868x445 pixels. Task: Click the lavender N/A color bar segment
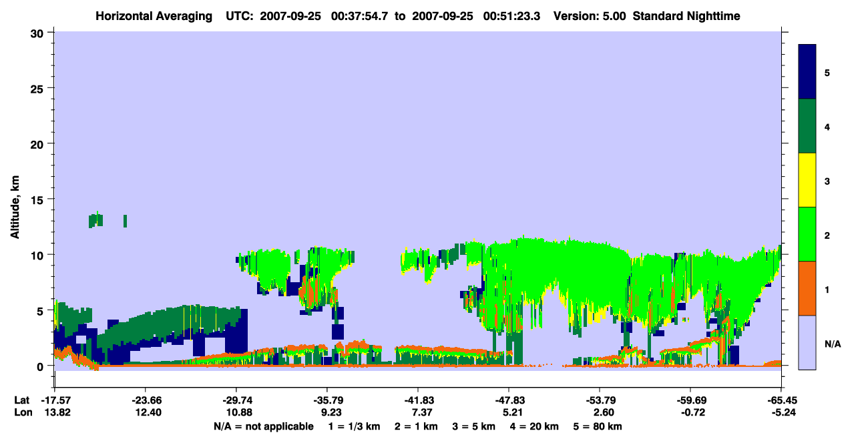click(x=807, y=342)
